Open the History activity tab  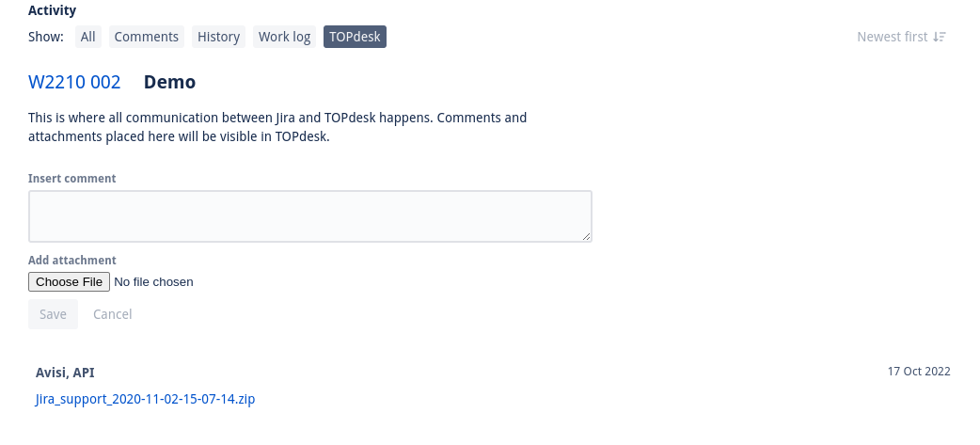coord(219,37)
